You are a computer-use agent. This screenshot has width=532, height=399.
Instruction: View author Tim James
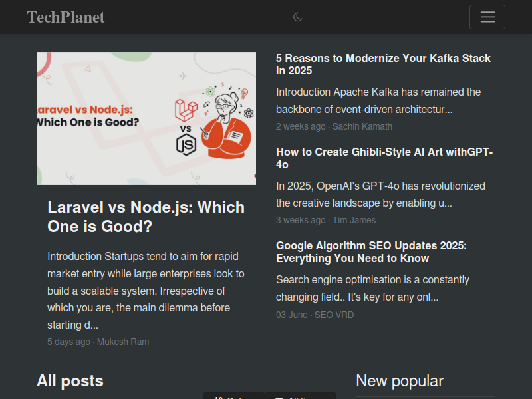[354, 220]
